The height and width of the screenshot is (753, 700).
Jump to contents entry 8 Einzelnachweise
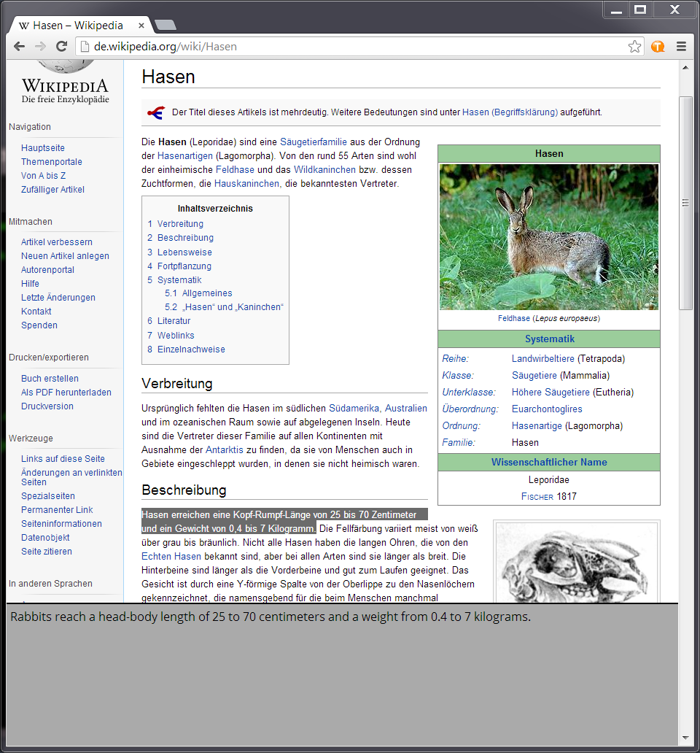coord(186,350)
